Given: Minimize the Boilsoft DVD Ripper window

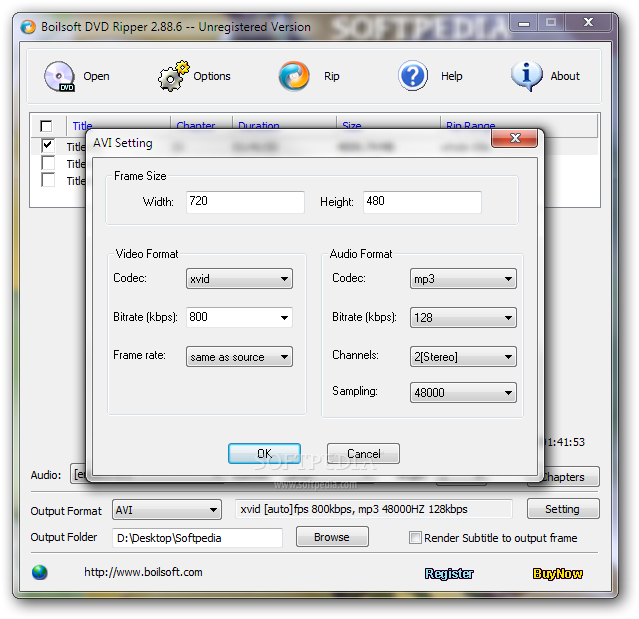Looking at the screenshot, I should pyautogui.click(x=524, y=23).
